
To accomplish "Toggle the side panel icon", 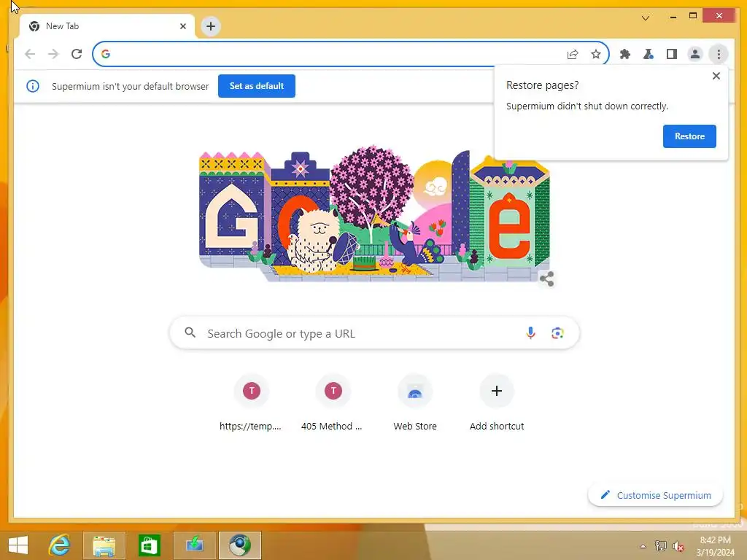I will (x=672, y=54).
